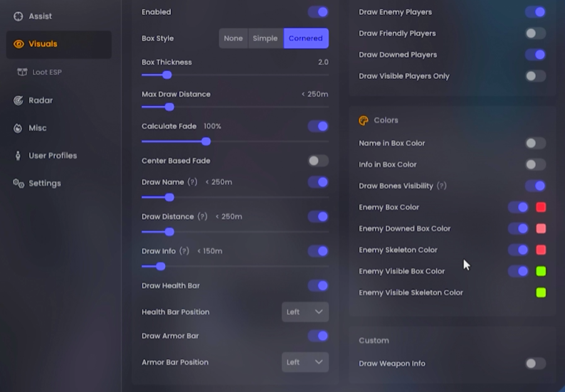This screenshot has height=392, width=565.
Task: Select the Cornered box style
Action: pos(306,38)
